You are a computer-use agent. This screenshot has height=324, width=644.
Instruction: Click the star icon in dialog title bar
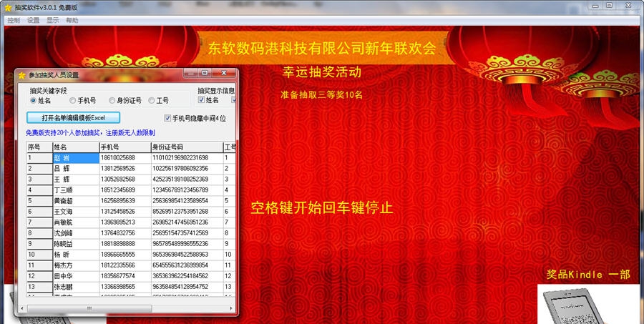tap(21, 75)
